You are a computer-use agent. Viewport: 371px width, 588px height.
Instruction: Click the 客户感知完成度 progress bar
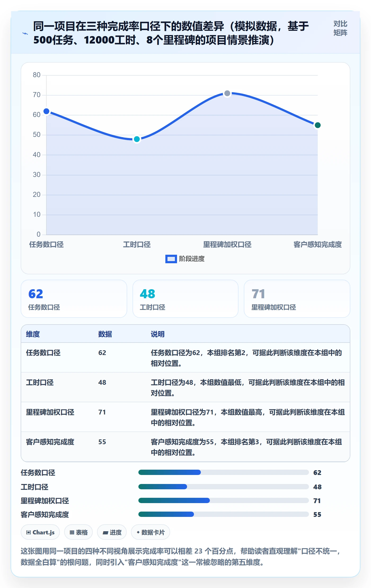(223, 514)
